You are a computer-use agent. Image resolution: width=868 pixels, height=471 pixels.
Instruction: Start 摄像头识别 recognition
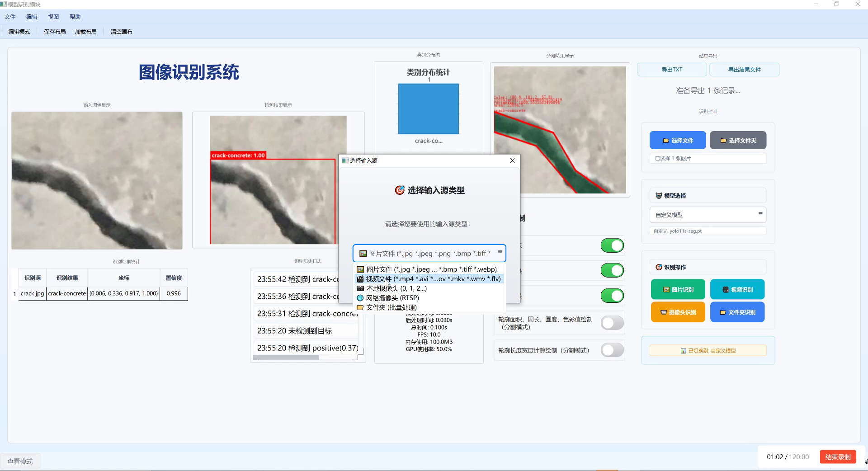pos(678,312)
